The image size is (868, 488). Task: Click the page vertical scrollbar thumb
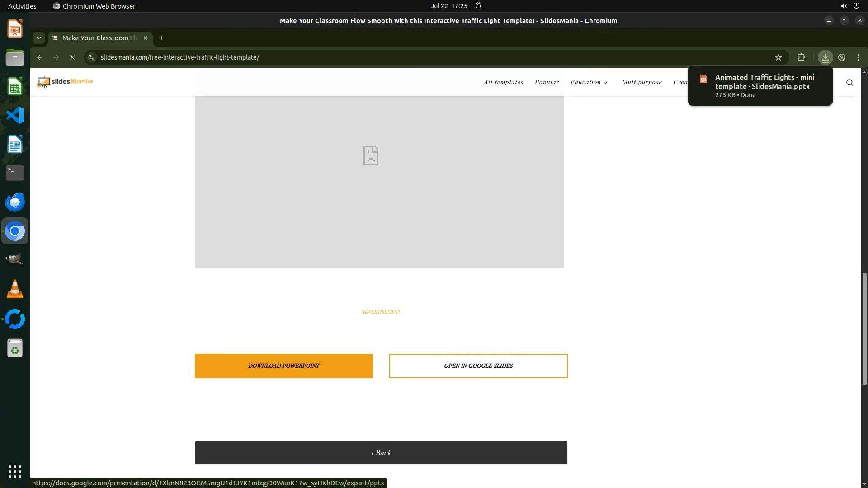[864, 329]
